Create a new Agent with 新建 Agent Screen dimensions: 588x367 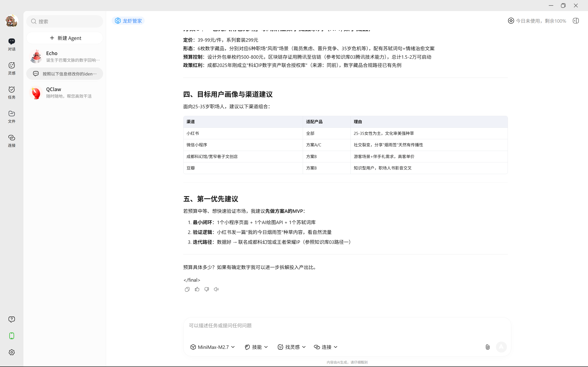65,38
